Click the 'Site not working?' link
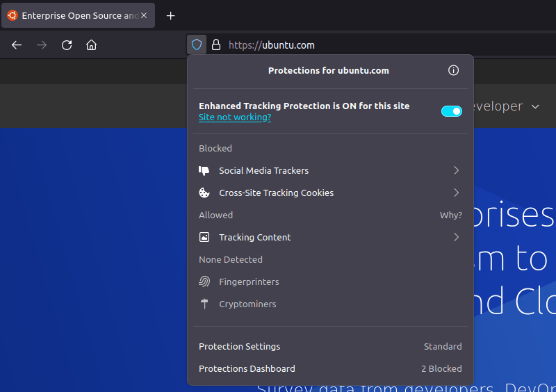Image resolution: width=556 pixels, height=392 pixels. click(x=235, y=117)
